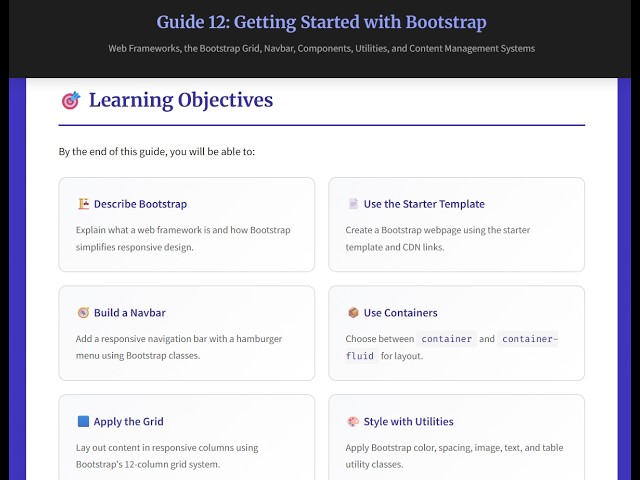Click the text Explain what a web framework is

tap(183, 238)
